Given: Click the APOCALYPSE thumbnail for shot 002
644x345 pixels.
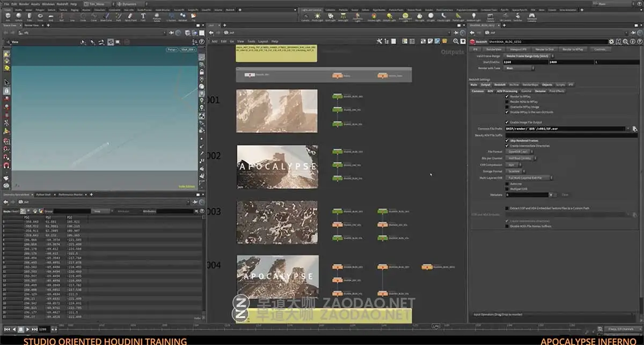Looking at the screenshot, I should pyautogui.click(x=277, y=167).
